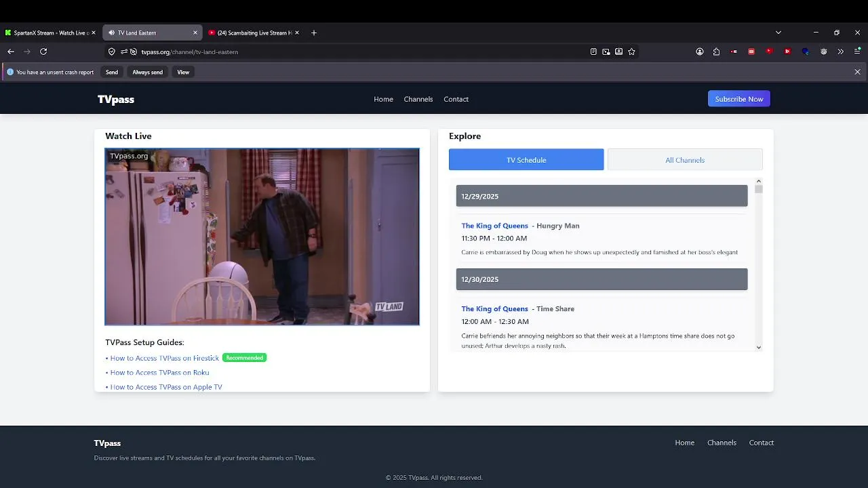Click the footer Home link
The image size is (868, 488).
coord(685,443)
